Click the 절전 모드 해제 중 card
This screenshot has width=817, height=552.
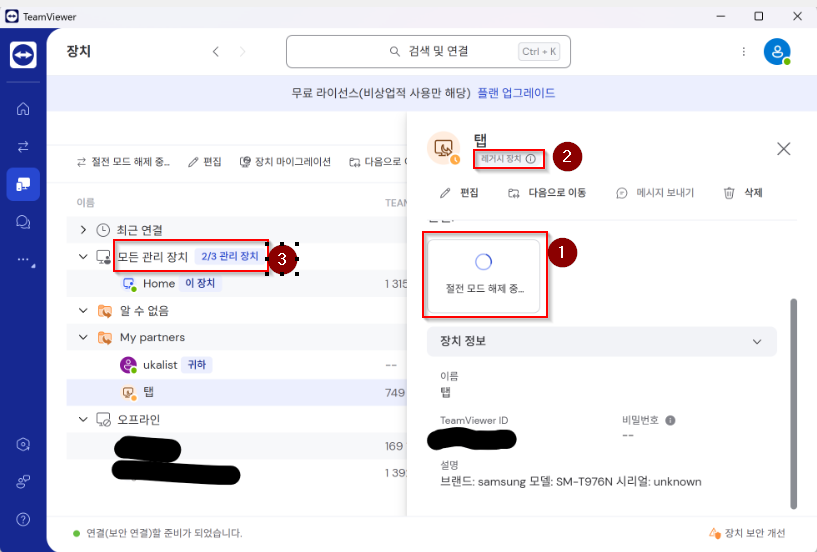tap(484, 276)
